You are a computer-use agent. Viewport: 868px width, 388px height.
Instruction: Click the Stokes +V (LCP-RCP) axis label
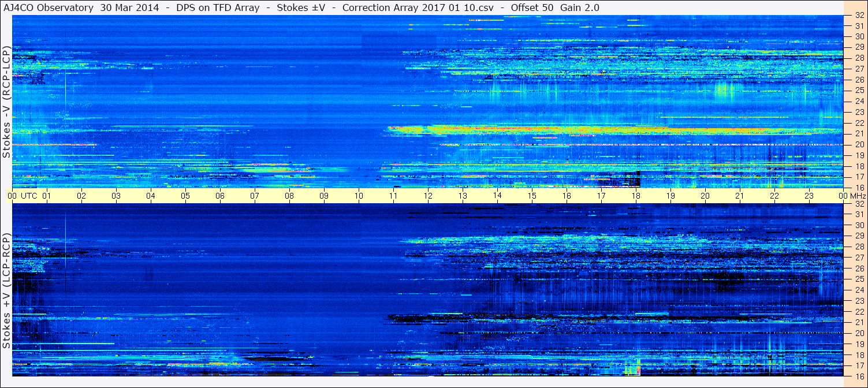[x=6, y=290]
